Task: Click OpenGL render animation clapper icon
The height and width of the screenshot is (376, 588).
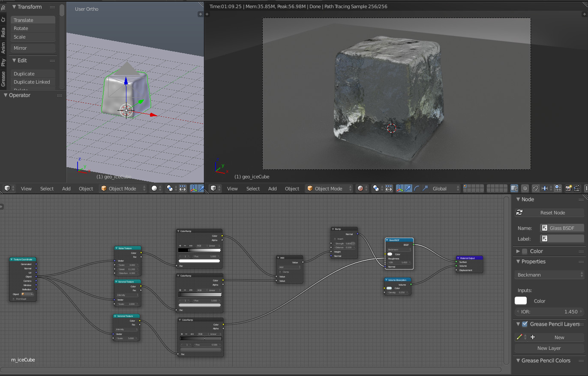Action: click(577, 189)
